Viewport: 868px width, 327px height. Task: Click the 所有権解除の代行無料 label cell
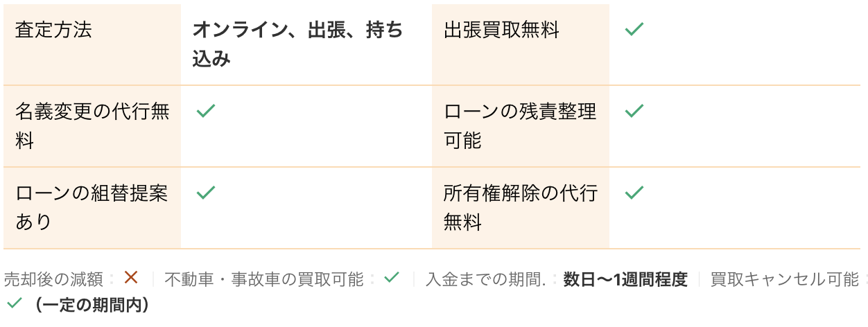(520, 207)
